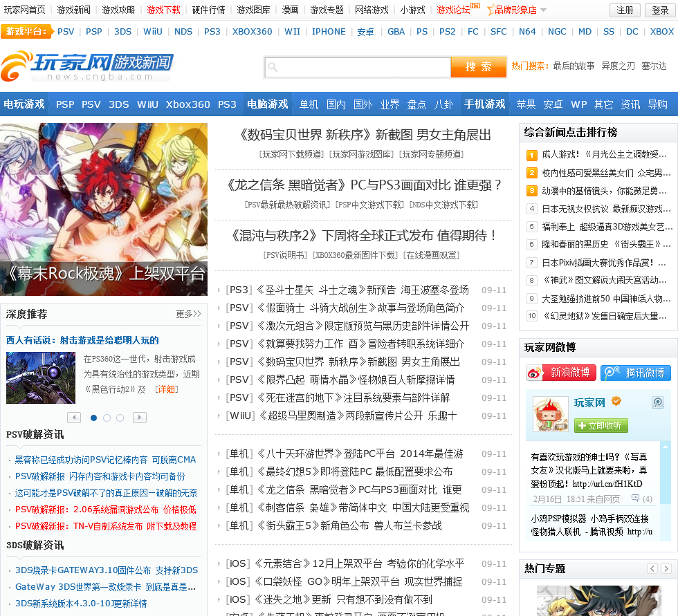The height and width of the screenshot is (616, 678).
Task: Click the 详细 link in 深度推荐
Action: tap(167, 389)
